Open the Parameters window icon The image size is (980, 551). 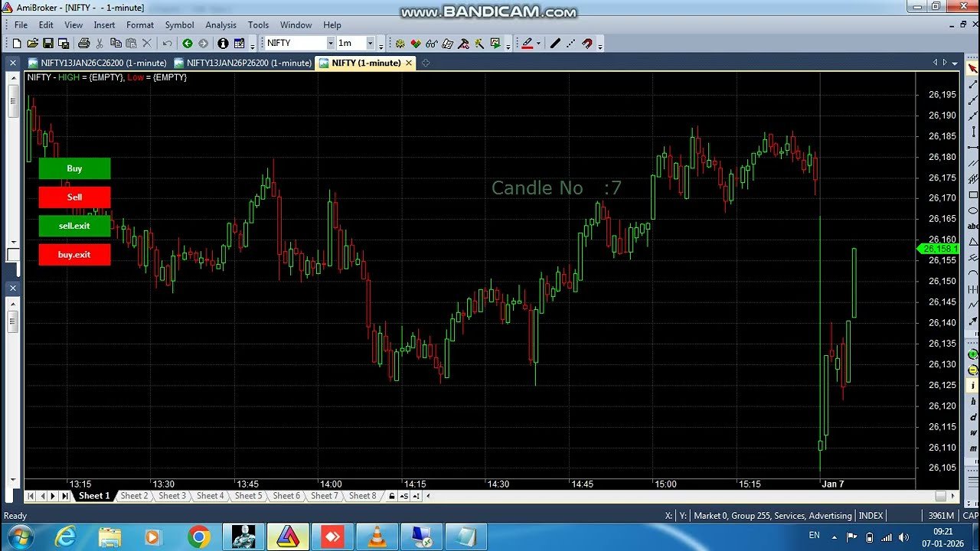point(400,43)
